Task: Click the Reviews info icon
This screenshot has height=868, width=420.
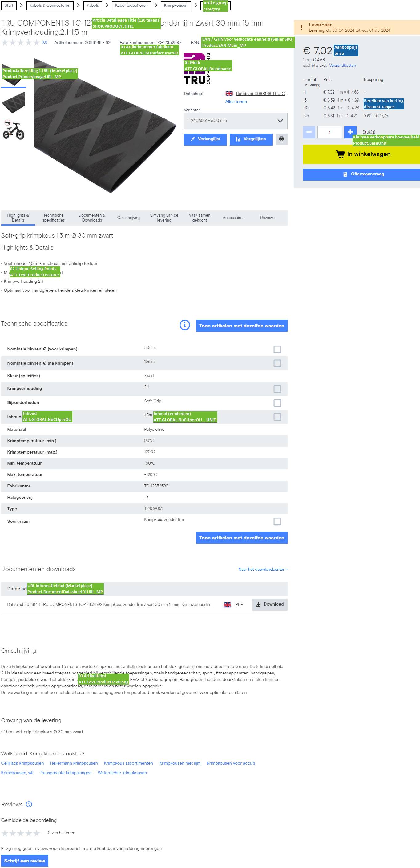Action: click(x=29, y=804)
